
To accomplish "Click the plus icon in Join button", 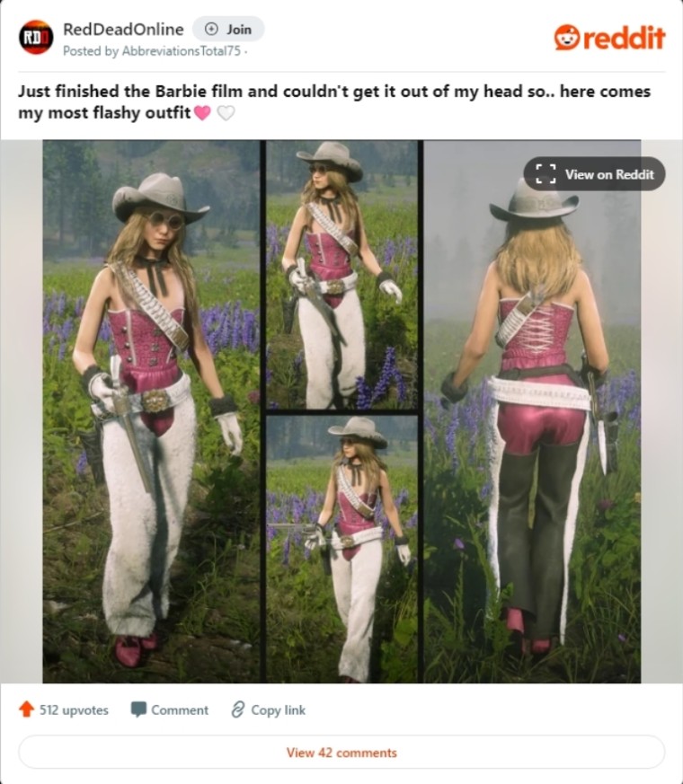I will tap(212, 30).
